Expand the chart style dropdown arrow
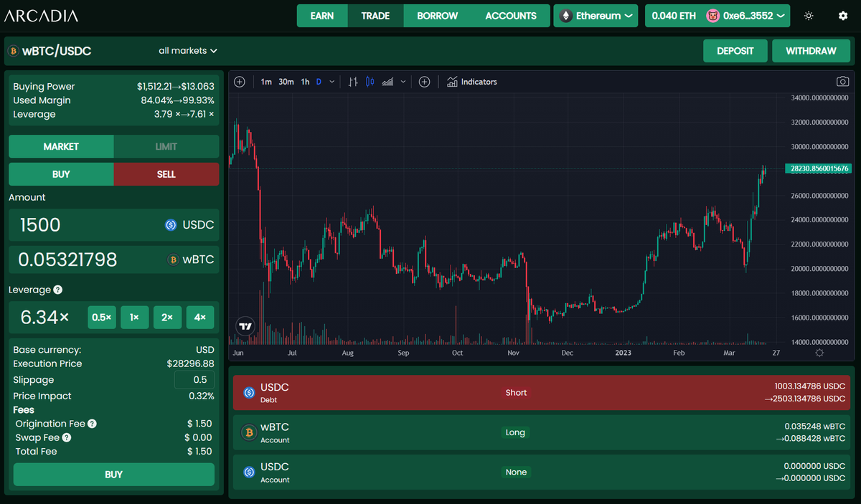Image resolution: width=861 pixels, height=504 pixels. click(x=403, y=82)
